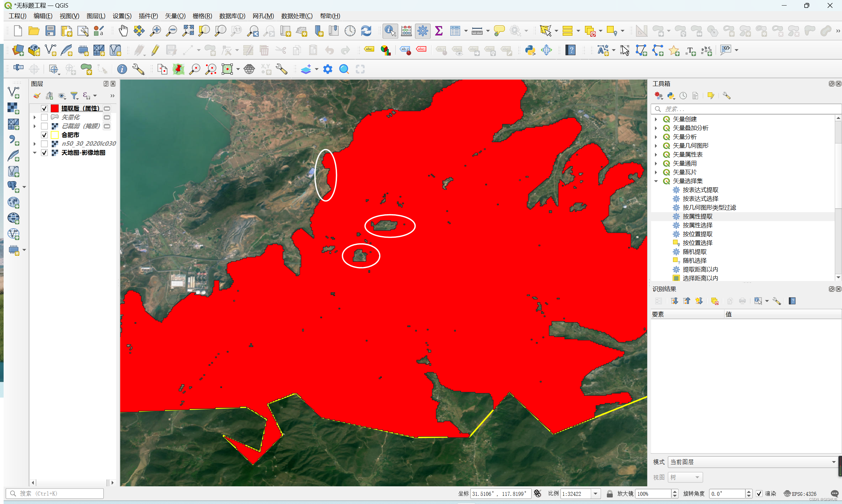Viewport: 842px width, 504px height.
Task: Activate the Identify Features tool
Action: point(390,31)
